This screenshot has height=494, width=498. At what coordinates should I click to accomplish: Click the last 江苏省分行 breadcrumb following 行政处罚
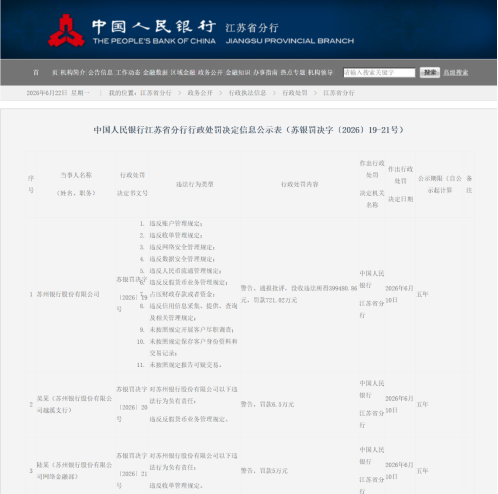339,93
